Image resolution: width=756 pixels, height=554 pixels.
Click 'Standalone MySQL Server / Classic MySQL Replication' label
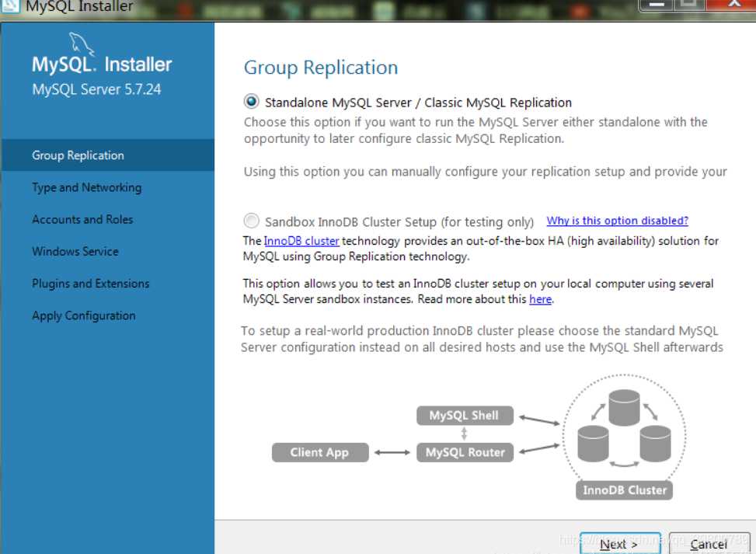point(418,103)
